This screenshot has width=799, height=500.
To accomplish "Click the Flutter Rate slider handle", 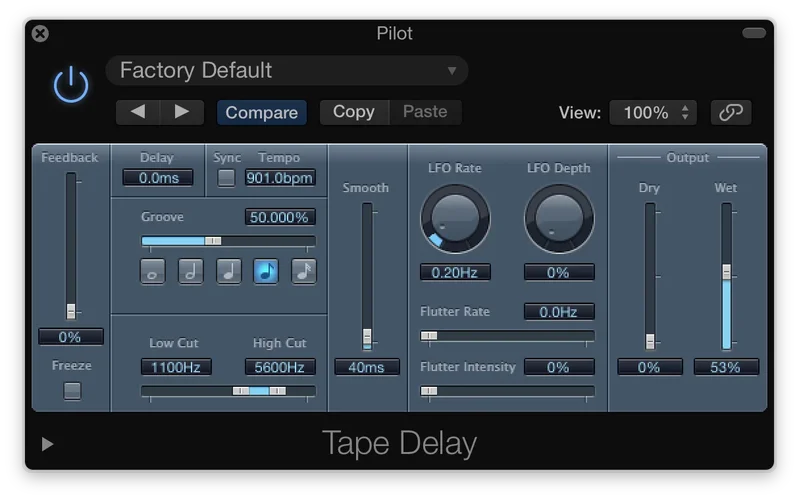I will click(x=429, y=335).
